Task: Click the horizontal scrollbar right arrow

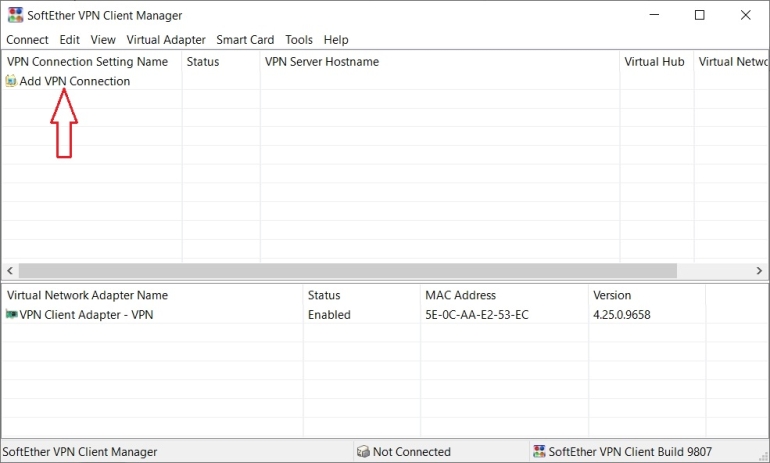Action: 761,271
